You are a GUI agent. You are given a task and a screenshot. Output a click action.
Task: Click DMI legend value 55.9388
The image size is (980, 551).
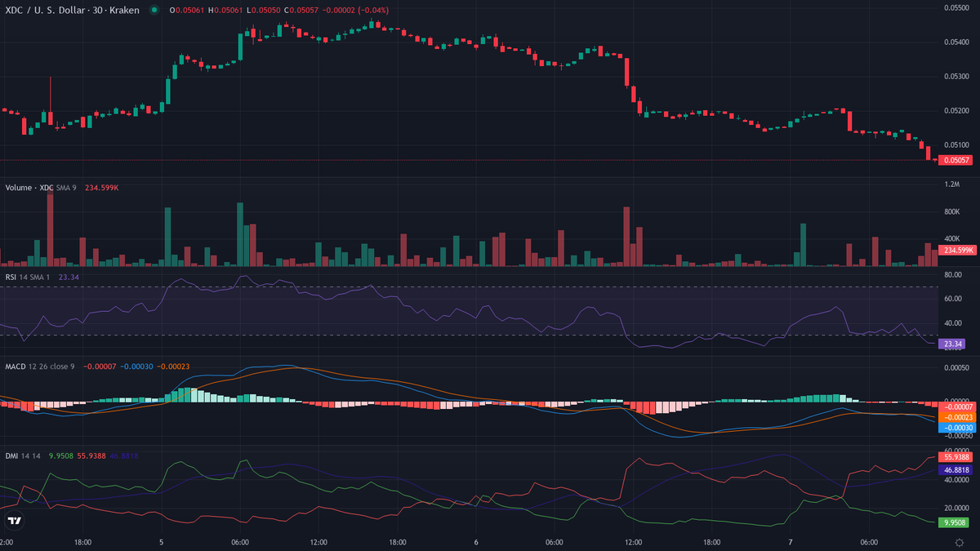pyautogui.click(x=91, y=455)
